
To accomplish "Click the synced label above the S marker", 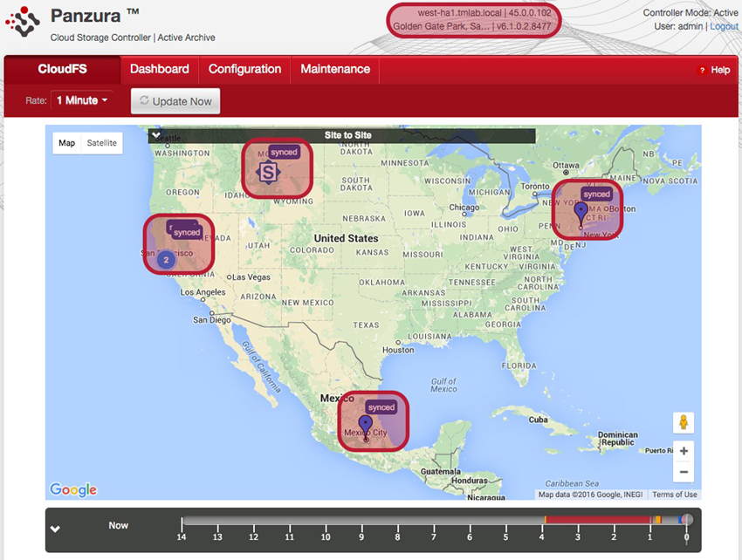I will tap(284, 152).
